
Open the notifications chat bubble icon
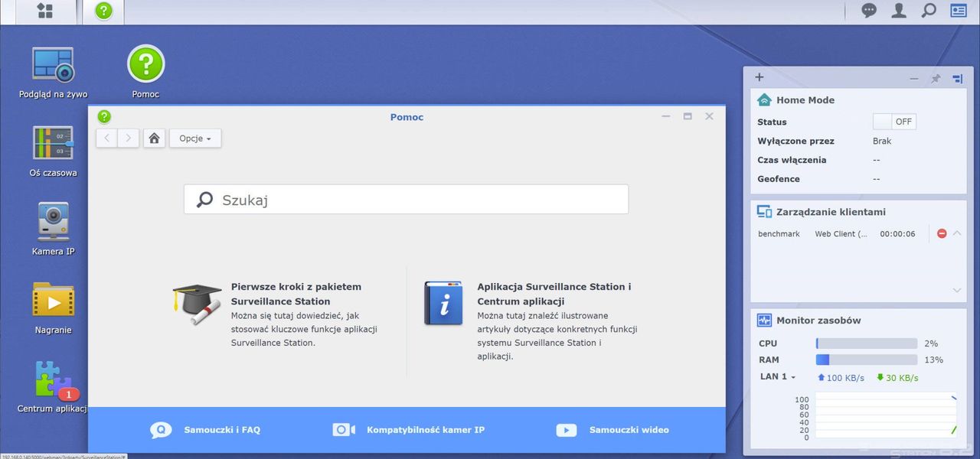click(869, 11)
